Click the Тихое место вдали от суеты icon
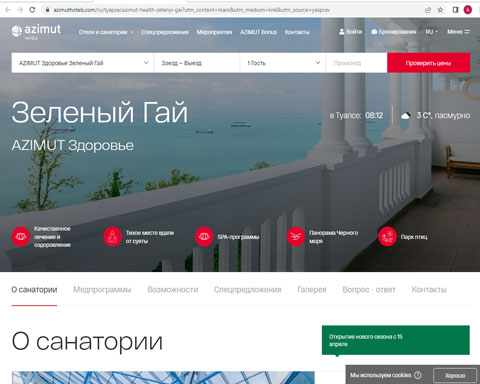480x384 pixels. 112,237
